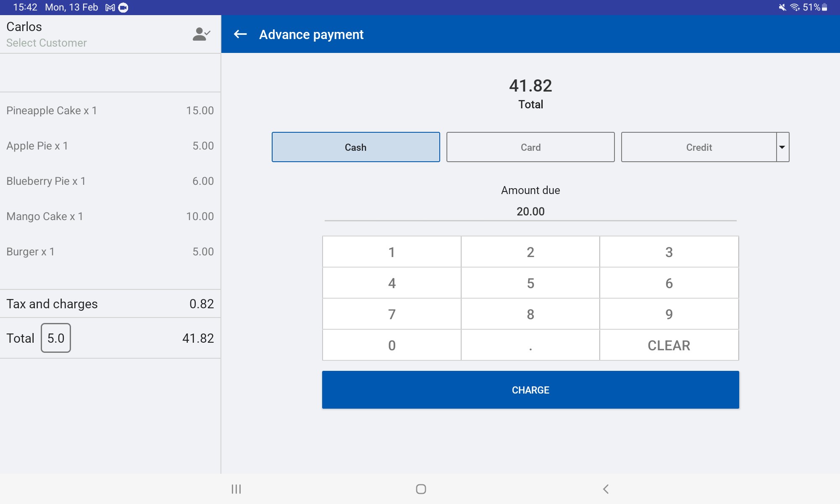Expand the Credit payment type dropdown arrow
Image resolution: width=840 pixels, height=504 pixels.
pyautogui.click(x=782, y=147)
